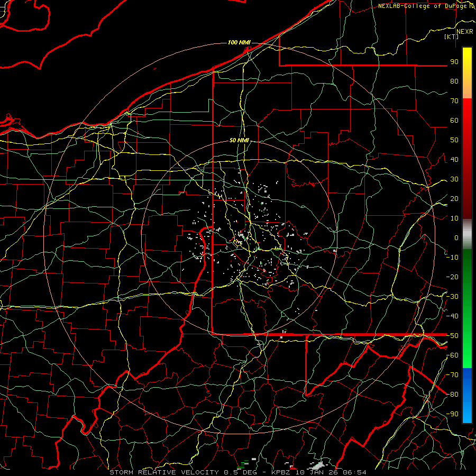The height and width of the screenshot is (476, 476).
Task: Select the -40 value on the velocity scale
Action: click(452, 316)
